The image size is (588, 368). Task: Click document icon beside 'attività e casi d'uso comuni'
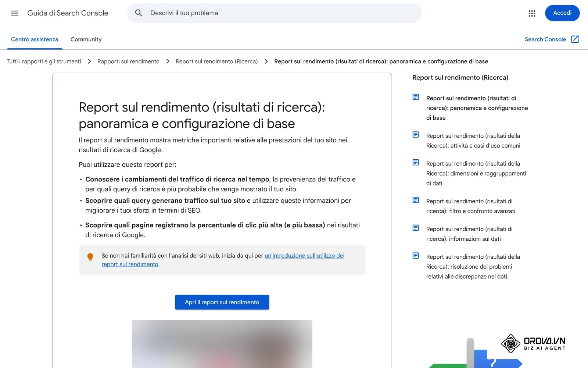(416, 135)
